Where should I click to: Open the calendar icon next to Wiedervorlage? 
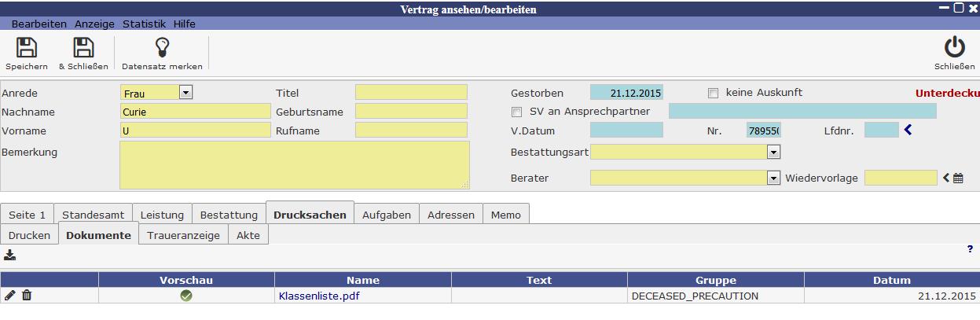click(958, 178)
